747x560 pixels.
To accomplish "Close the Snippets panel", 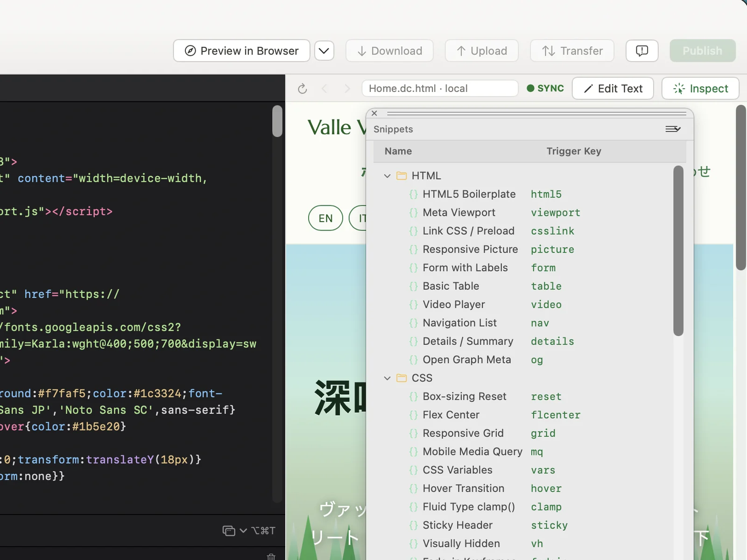I will coord(374,113).
